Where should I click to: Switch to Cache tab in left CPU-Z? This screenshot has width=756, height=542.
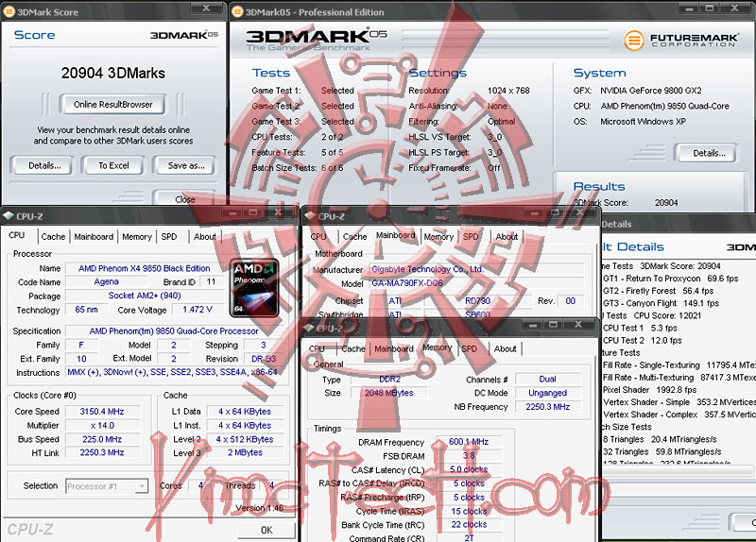point(53,237)
